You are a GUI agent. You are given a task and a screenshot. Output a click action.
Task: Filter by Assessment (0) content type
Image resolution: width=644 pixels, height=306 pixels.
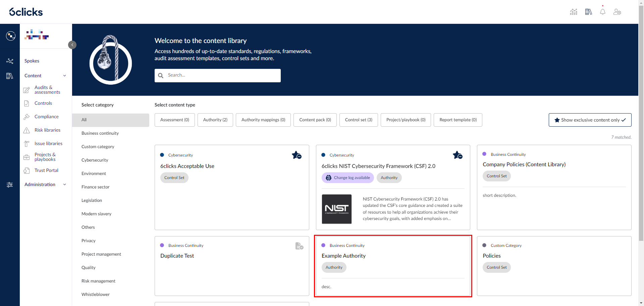click(x=175, y=120)
